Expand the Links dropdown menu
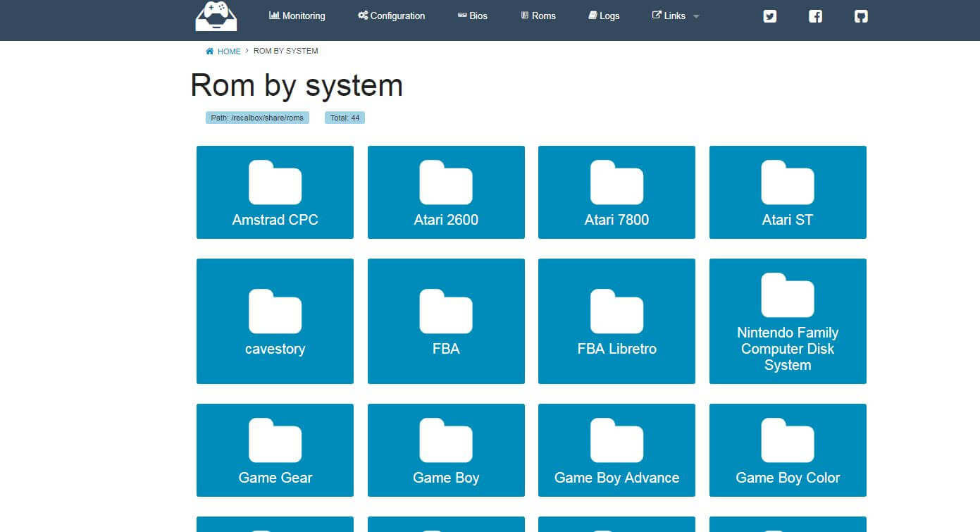This screenshot has height=532, width=980. (x=676, y=16)
